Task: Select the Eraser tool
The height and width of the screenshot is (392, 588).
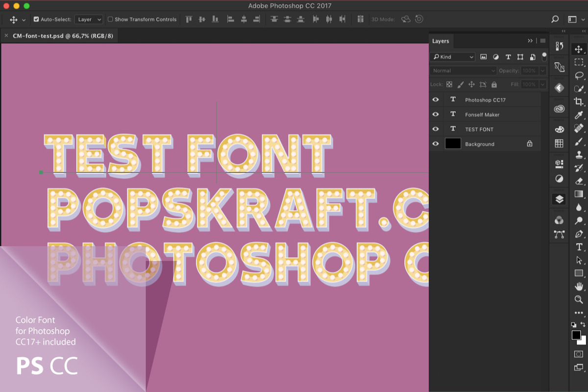Action: 579,181
